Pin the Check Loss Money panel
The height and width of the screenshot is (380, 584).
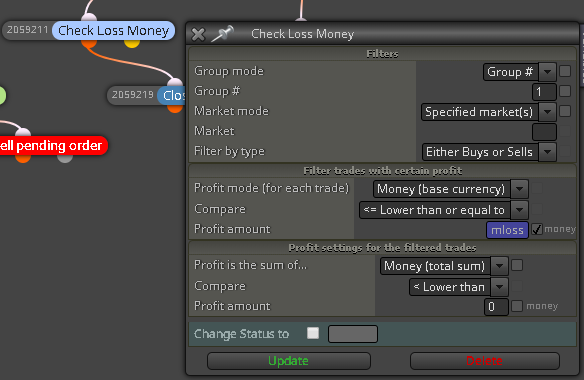click(222, 34)
